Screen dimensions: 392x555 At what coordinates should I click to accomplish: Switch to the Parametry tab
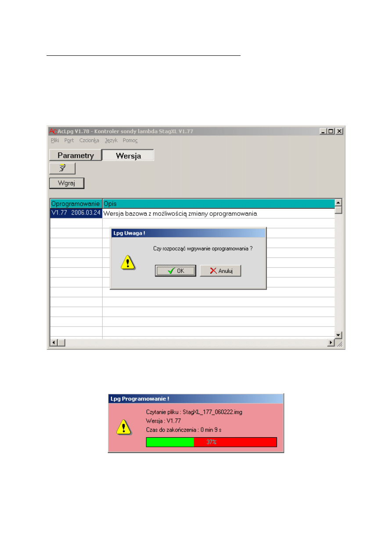point(76,156)
